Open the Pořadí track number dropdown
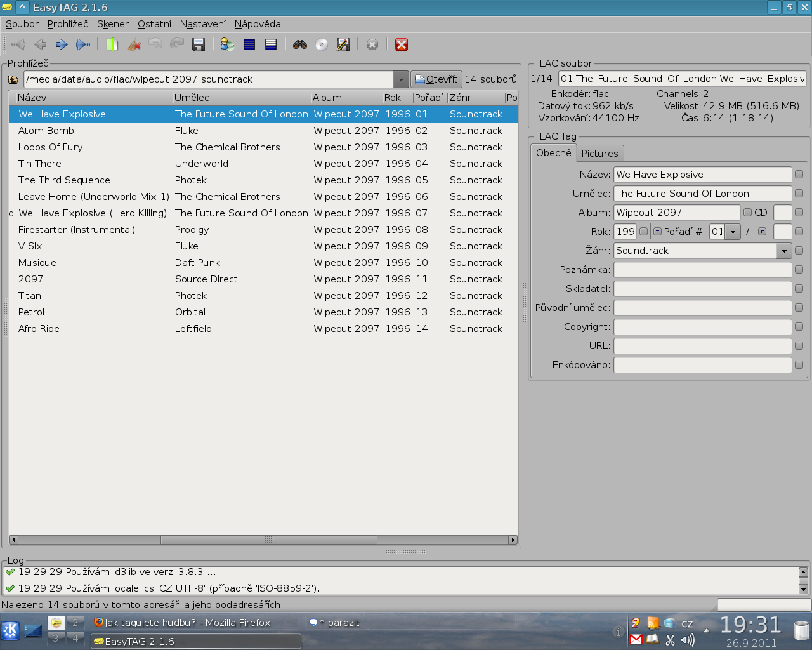 [733, 232]
